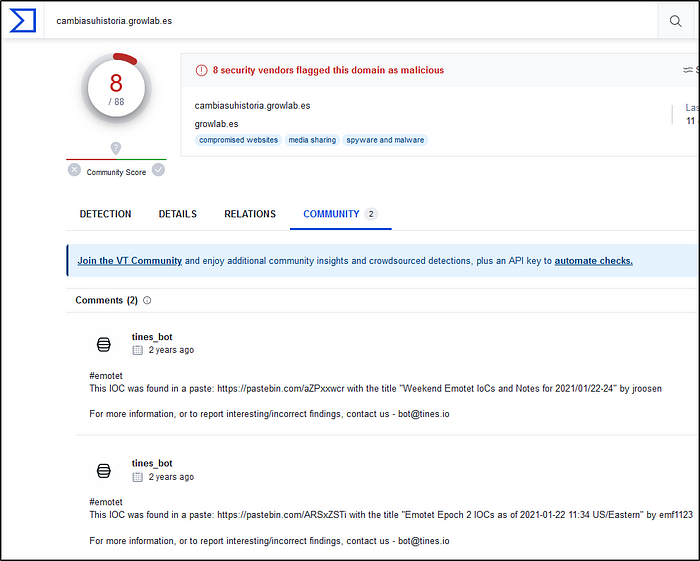Click second tines_bot avatar icon
This screenshot has height=561, width=700.
tap(103, 470)
